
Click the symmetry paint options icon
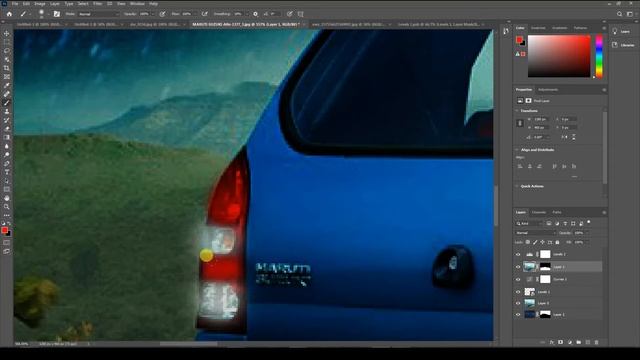pyautogui.click(x=301, y=14)
